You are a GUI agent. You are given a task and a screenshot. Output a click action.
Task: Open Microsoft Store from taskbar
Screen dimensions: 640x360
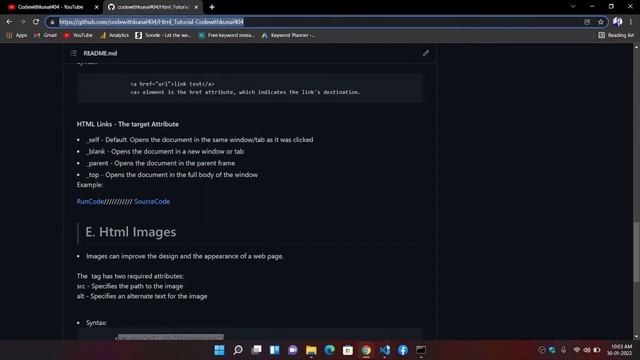point(348,350)
